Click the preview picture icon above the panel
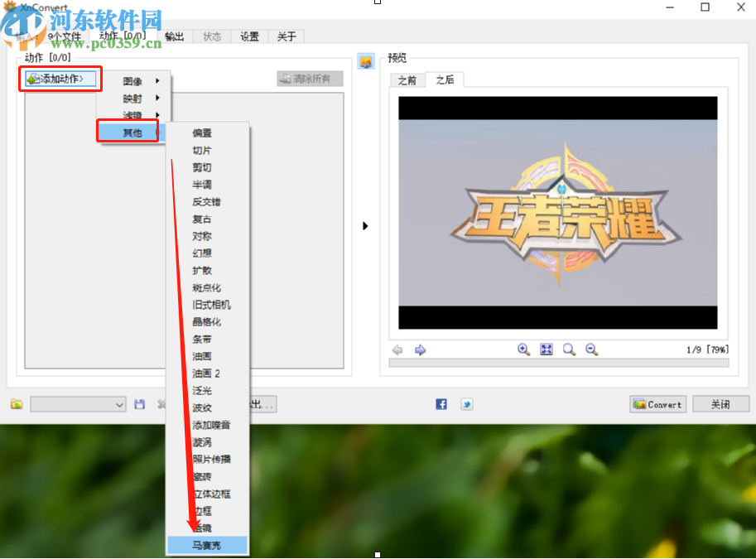 click(365, 61)
